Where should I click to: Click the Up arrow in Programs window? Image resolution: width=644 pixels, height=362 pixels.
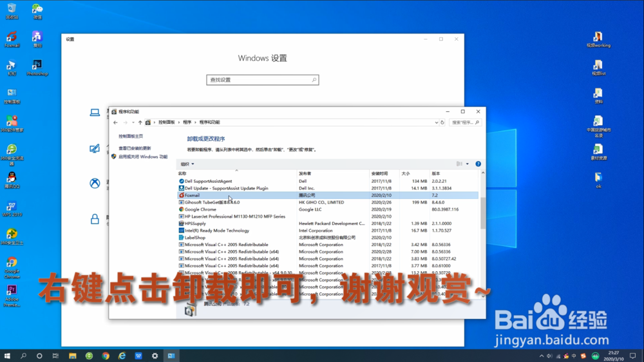point(140,122)
